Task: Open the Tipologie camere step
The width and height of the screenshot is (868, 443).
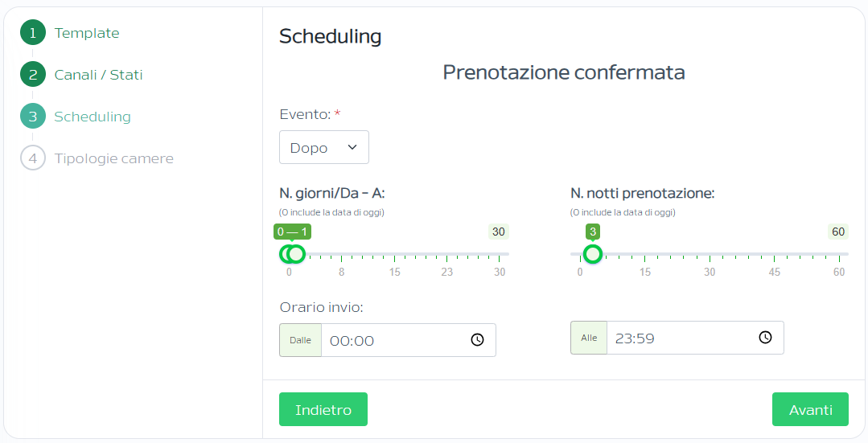Action: click(114, 158)
